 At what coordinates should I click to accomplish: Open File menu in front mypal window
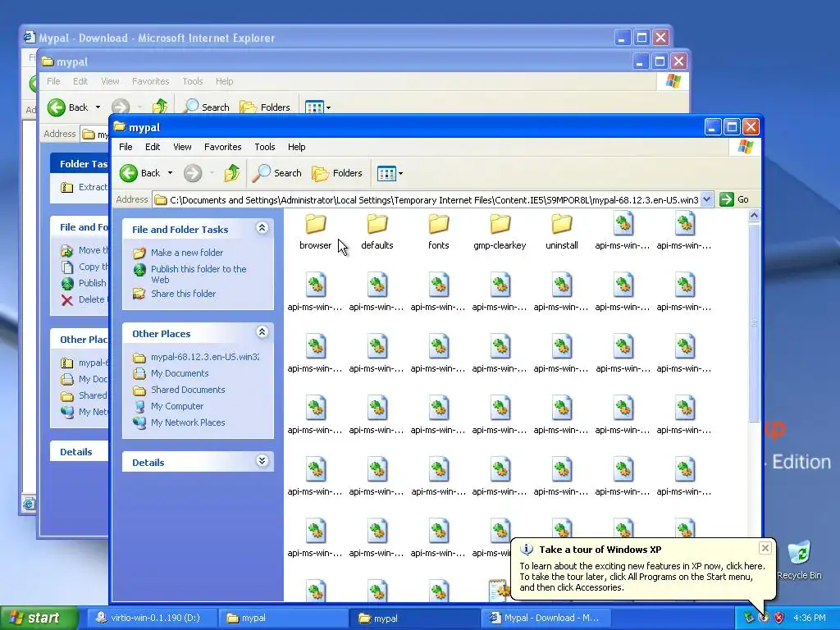tap(126, 147)
